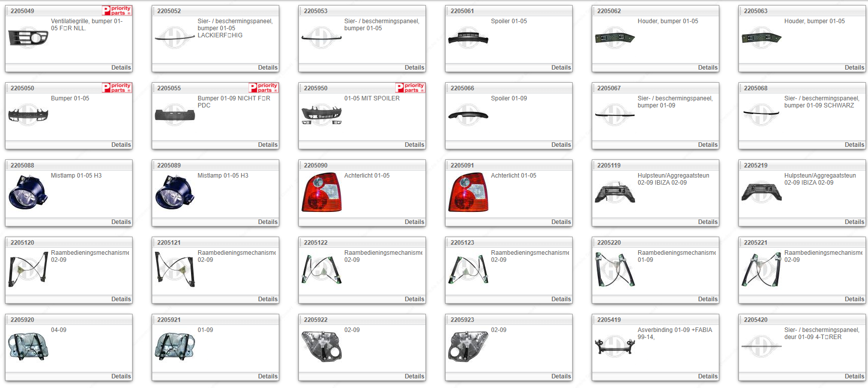View Details of Spoiler 01-05 part 2205061

[x=561, y=68]
